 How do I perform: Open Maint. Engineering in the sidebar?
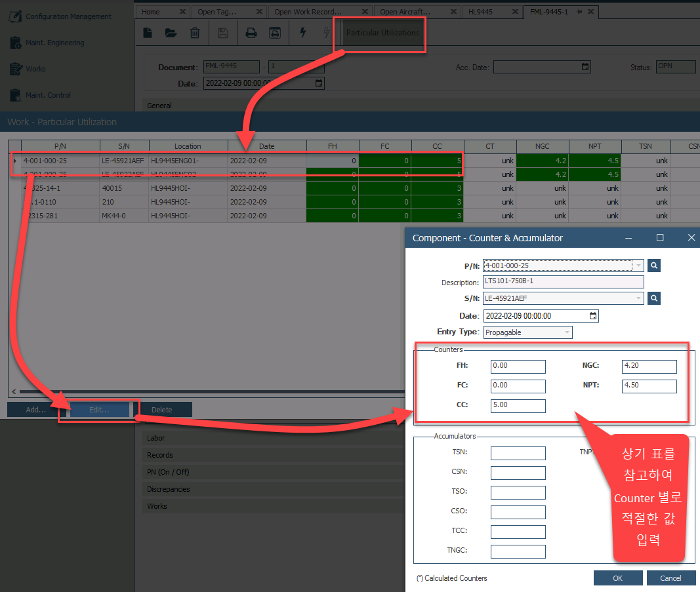tap(54, 43)
